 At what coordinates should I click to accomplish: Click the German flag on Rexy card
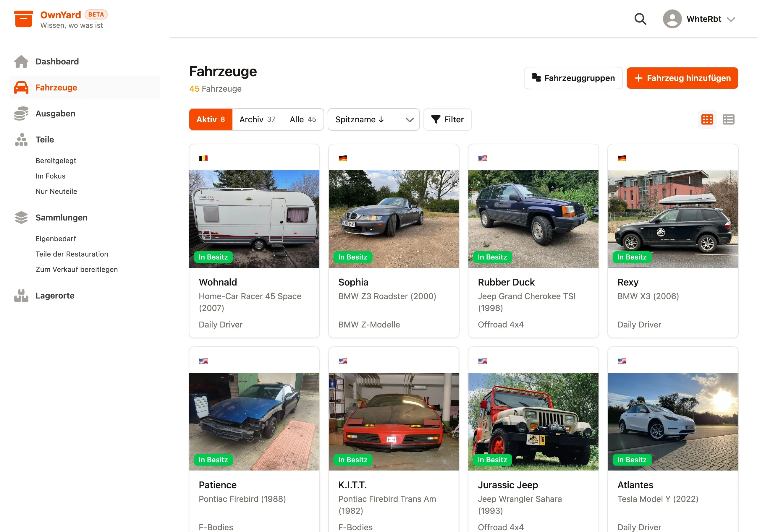(622, 158)
